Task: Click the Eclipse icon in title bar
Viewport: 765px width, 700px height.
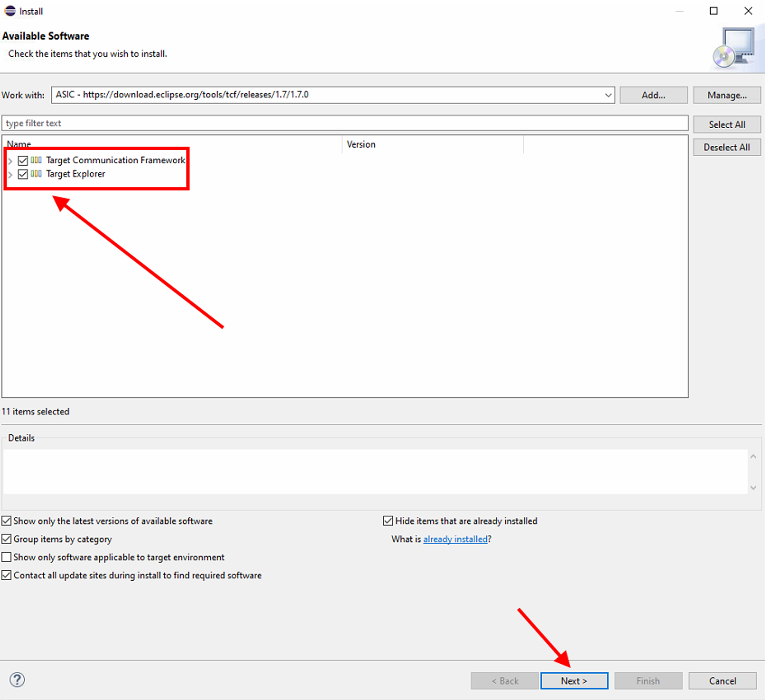Action: coord(10,11)
